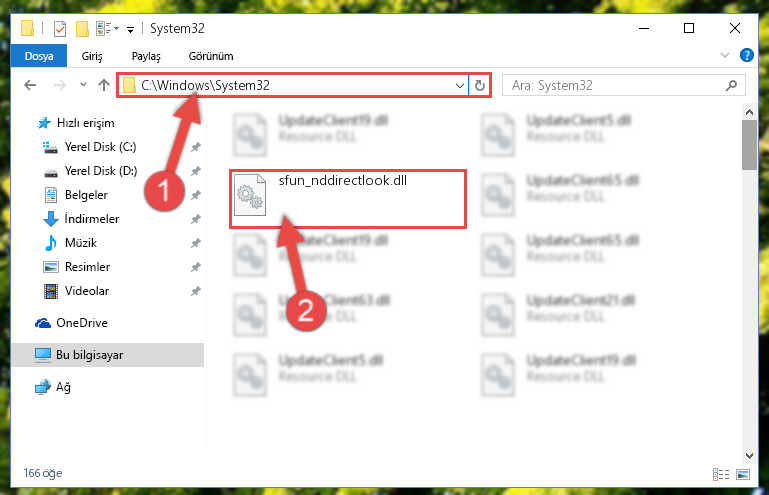
Task: Click the refresh icon beside address bar
Action: coord(480,85)
